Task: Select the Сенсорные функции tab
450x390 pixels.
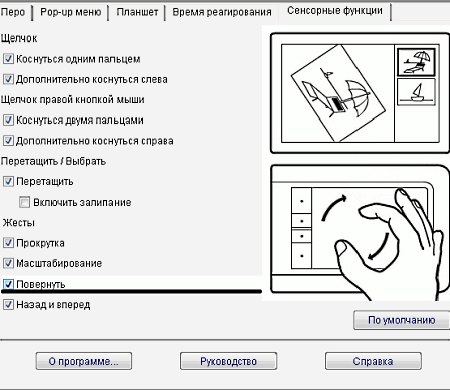Action: pyautogui.click(x=335, y=11)
